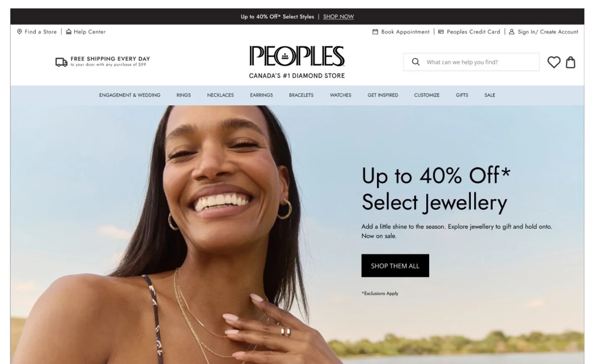Click the Sign In/ Create Account link
Image resolution: width=591 pixels, height=364 pixels.
[548, 32]
